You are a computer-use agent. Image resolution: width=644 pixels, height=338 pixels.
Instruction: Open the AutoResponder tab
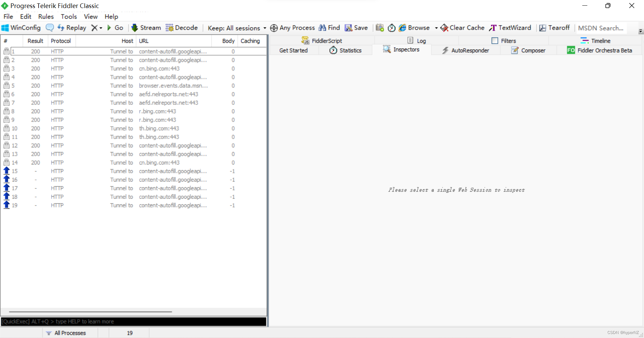466,50
